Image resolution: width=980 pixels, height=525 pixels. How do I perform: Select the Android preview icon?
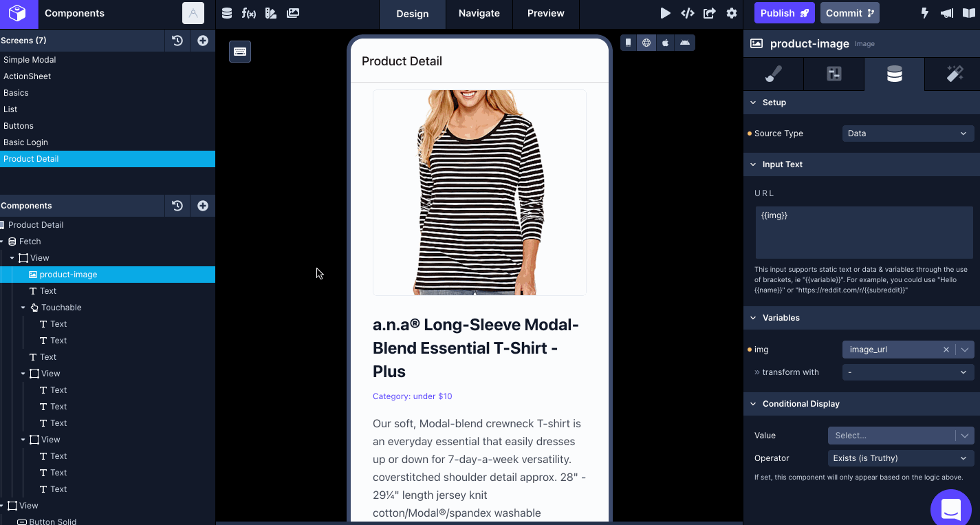click(685, 43)
